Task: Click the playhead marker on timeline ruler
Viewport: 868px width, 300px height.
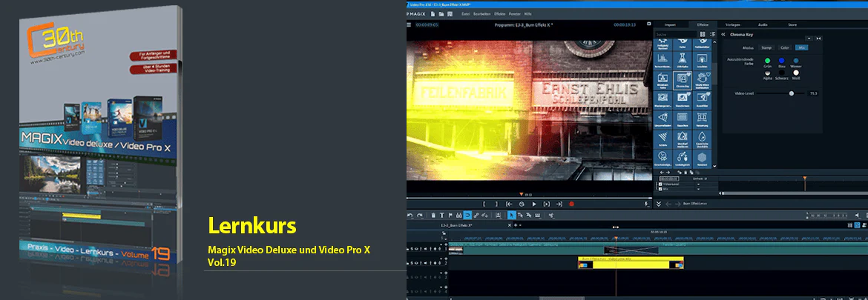Action: point(616,238)
